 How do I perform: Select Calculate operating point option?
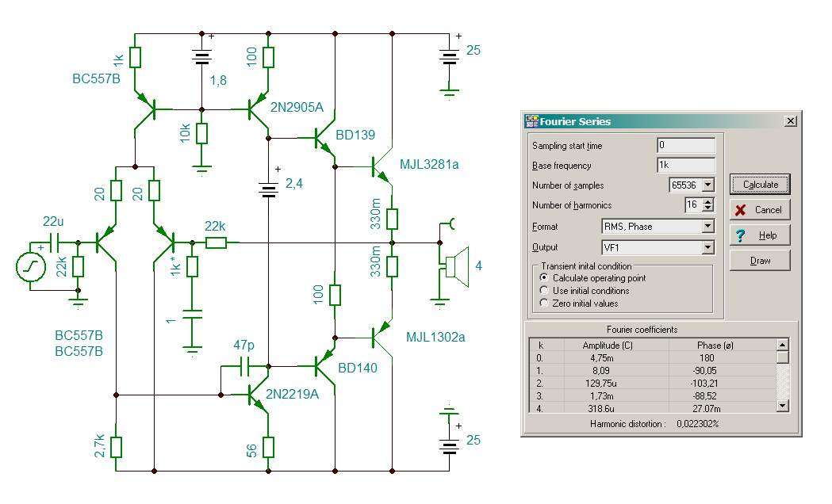(544, 277)
